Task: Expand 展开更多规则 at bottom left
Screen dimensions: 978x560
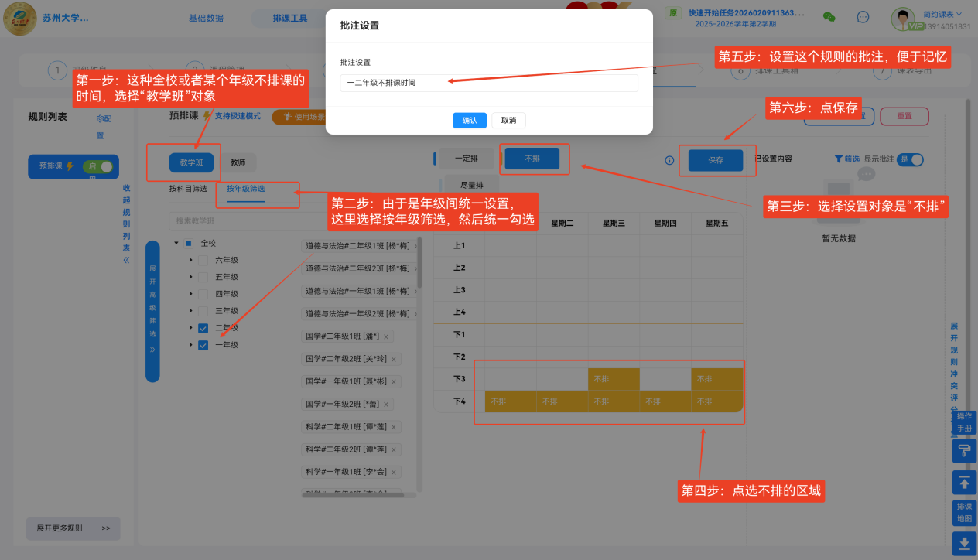Action: tap(73, 529)
